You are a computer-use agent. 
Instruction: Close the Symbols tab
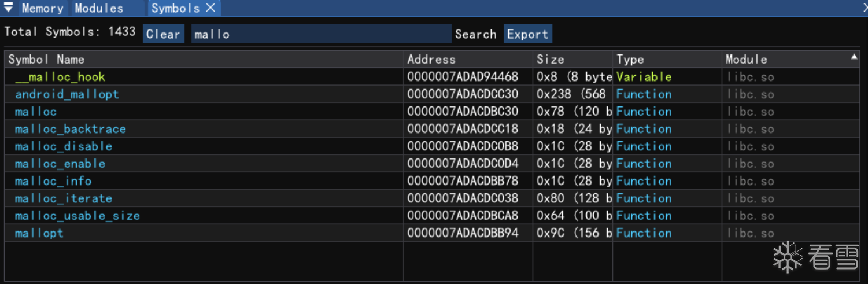211,8
